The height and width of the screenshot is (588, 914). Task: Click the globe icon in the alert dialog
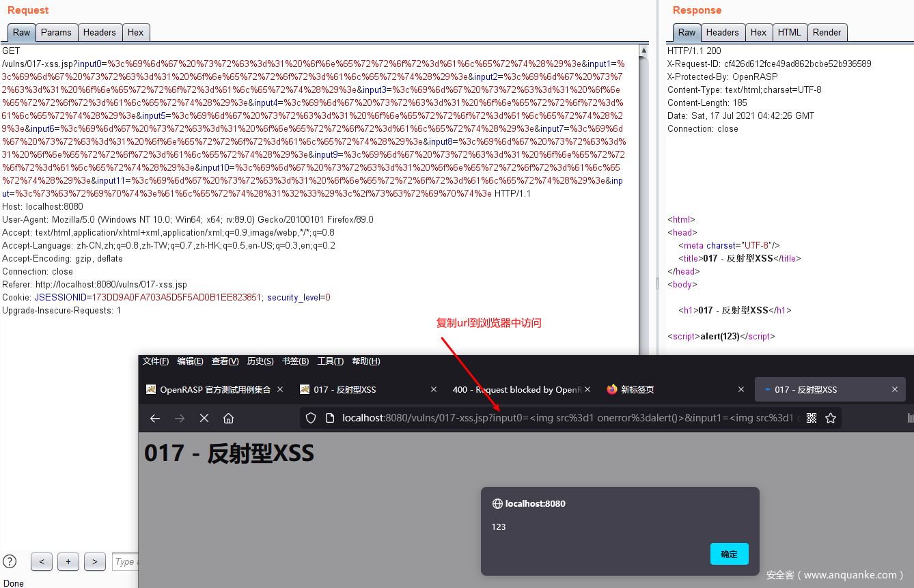point(497,504)
